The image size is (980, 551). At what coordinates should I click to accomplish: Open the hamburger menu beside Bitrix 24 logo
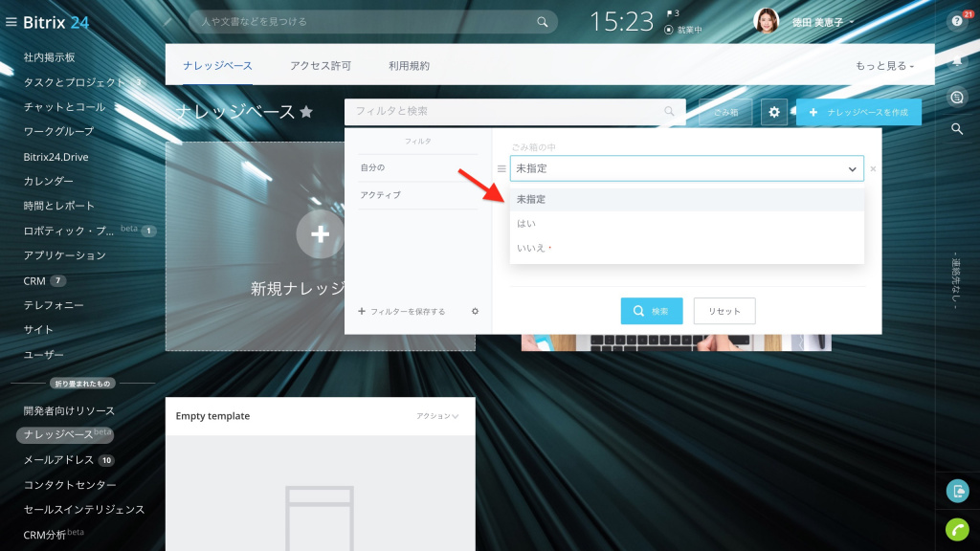tap(11, 22)
